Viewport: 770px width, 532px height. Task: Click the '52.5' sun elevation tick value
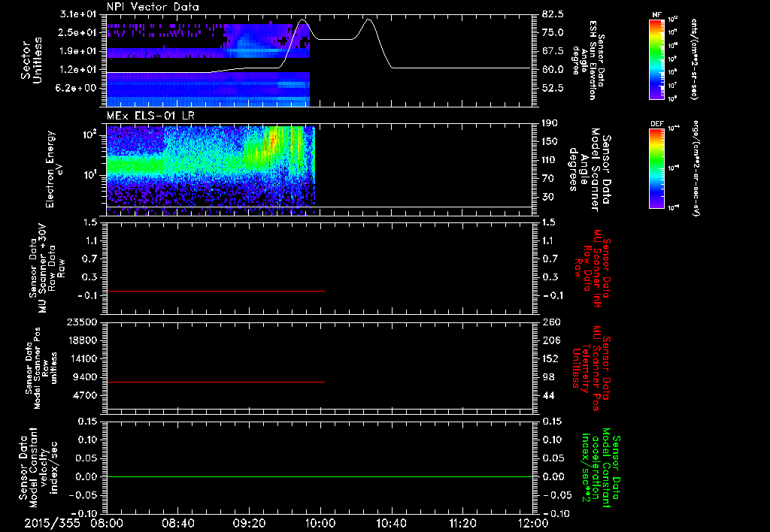tap(553, 89)
